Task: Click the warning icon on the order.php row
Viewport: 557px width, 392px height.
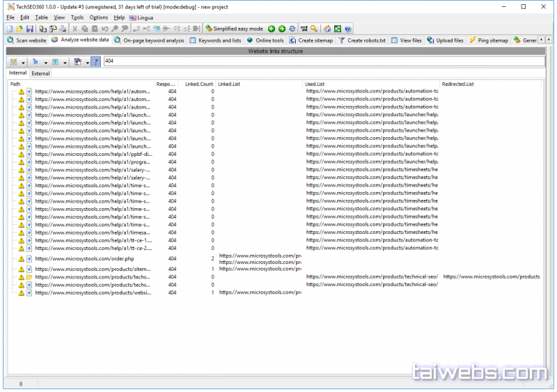Action: coord(21,258)
